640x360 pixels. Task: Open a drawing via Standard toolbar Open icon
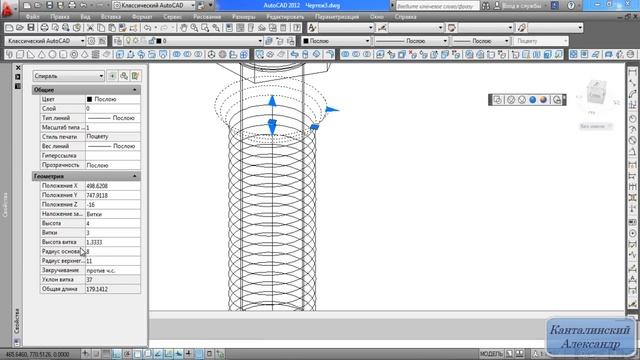pyautogui.click(x=20, y=28)
